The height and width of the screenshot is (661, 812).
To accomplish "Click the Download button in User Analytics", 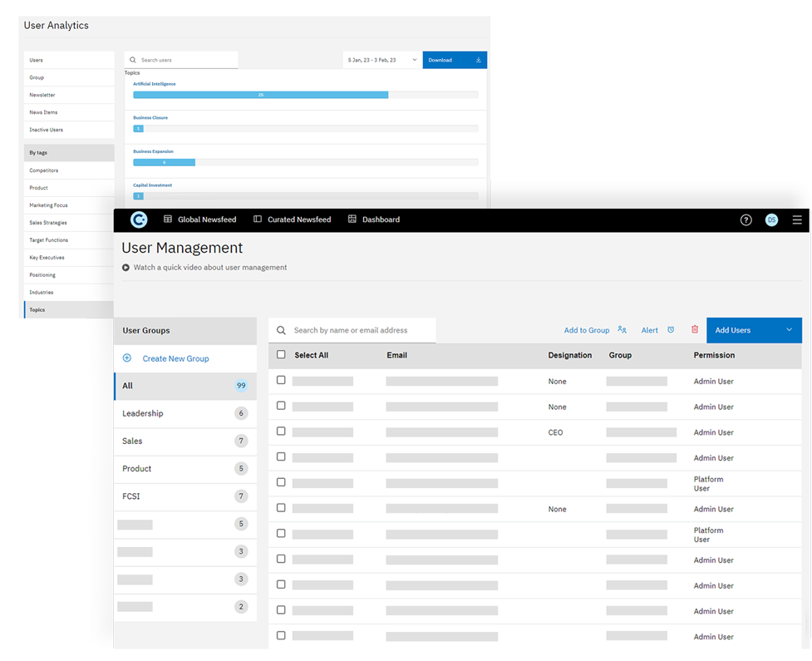I will 455,60.
